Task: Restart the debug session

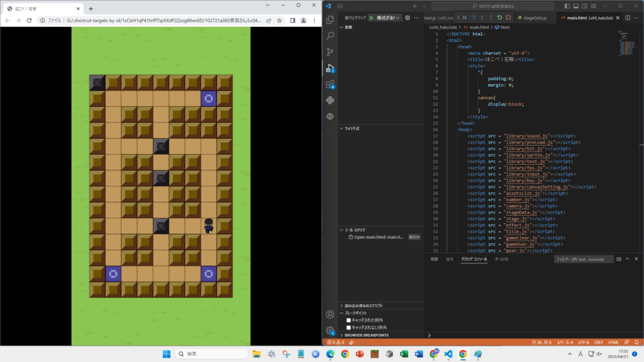Action: 499,18
